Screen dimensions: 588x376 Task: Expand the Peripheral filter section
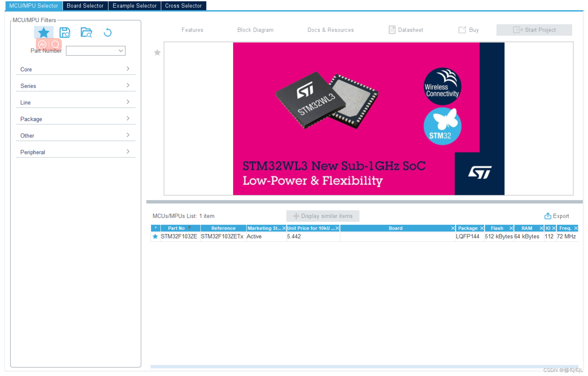[76, 152]
